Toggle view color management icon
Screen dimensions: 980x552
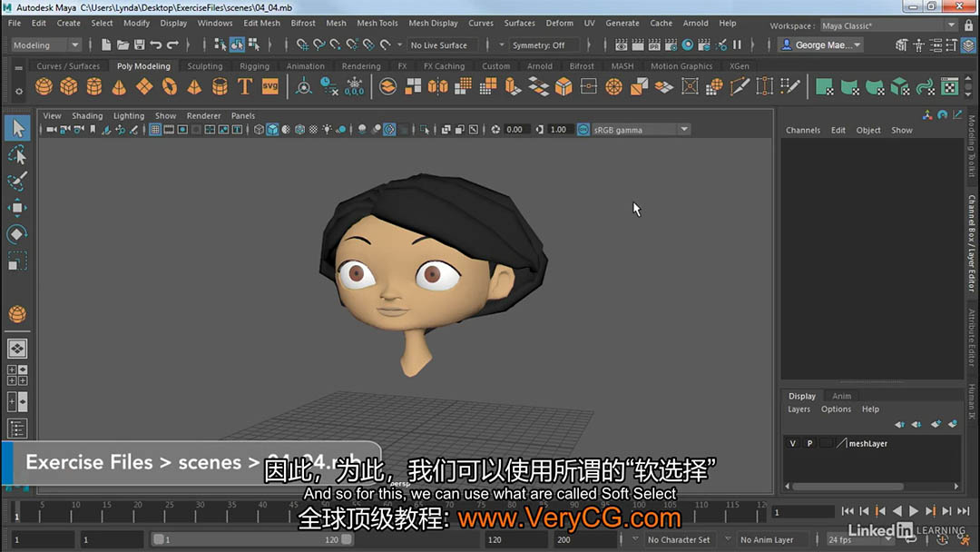click(x=583, y=130)
